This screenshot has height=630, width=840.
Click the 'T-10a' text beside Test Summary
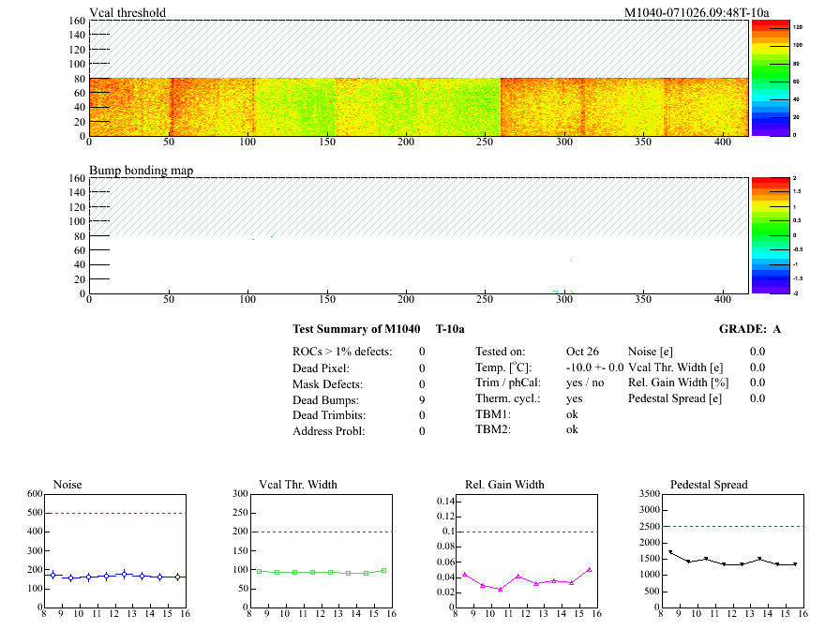pos(450,329)
